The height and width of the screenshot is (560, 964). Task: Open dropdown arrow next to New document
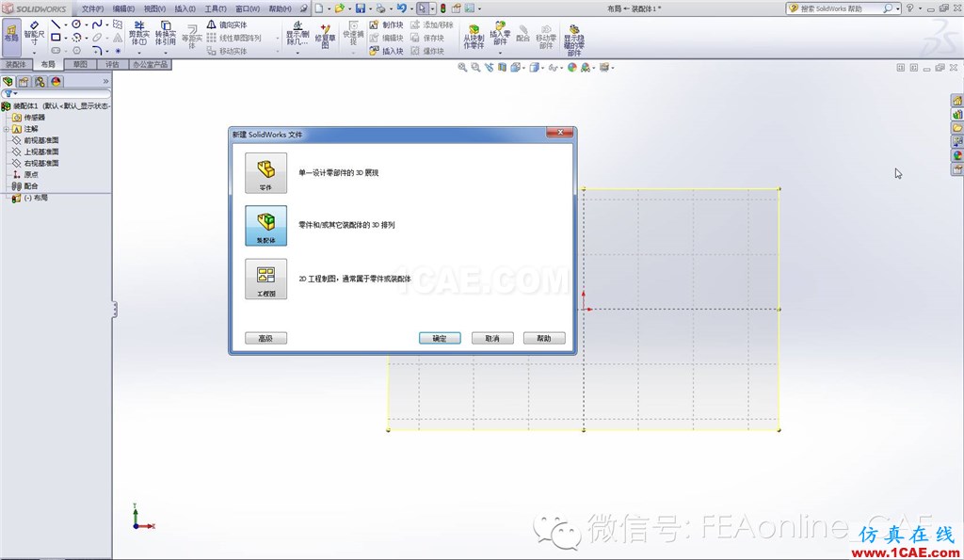(x=329, y=8)
